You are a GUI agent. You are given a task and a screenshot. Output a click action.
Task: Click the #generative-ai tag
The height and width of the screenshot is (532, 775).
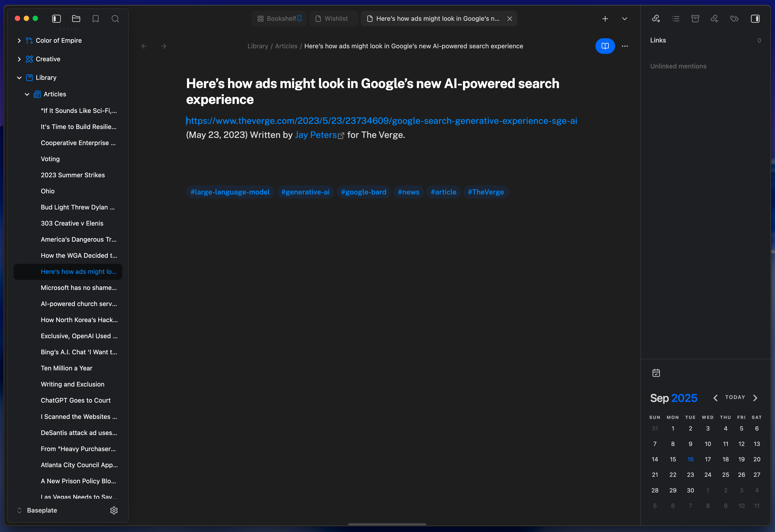pos(305,192)
